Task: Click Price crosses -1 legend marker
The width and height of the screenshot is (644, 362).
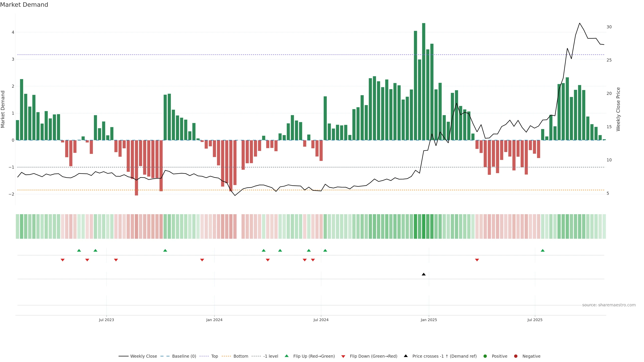Action: 406,356
